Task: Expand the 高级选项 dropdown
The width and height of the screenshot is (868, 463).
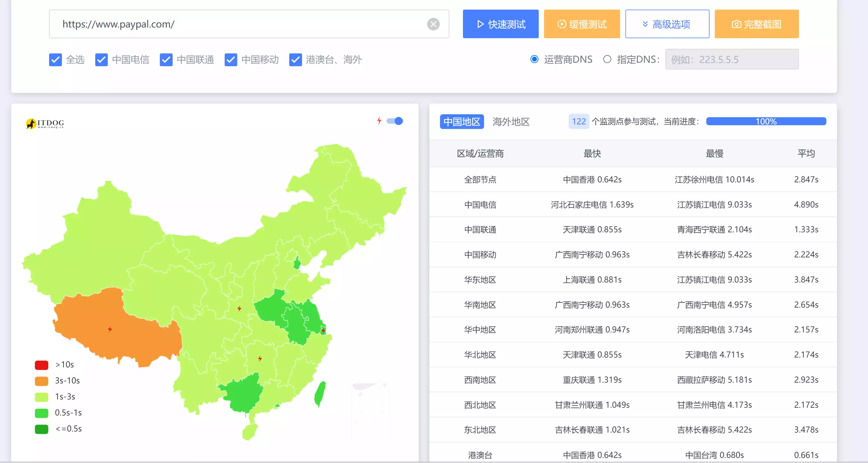Action: point(667,24)
